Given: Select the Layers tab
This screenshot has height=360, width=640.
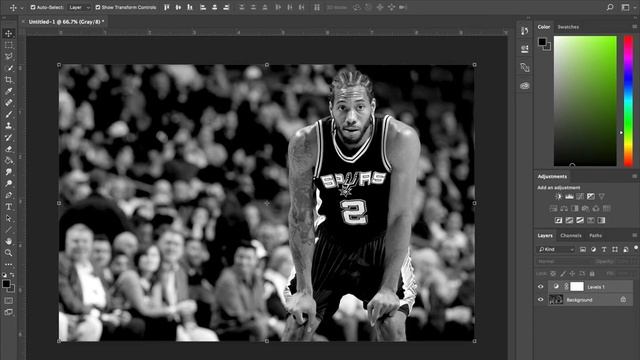Looking at the screenshot, I should [545, 236].
